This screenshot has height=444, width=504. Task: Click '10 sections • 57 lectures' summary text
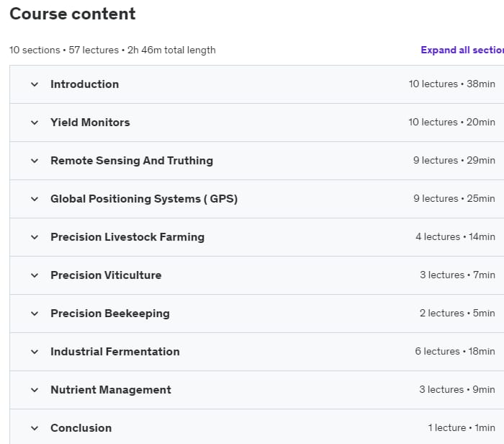64,50
